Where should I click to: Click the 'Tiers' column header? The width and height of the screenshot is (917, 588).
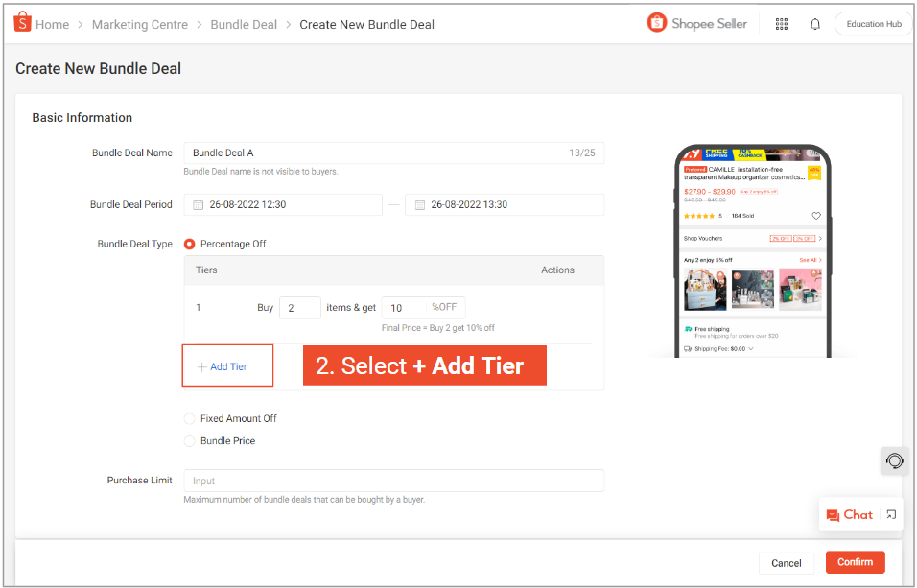point(206,270)
